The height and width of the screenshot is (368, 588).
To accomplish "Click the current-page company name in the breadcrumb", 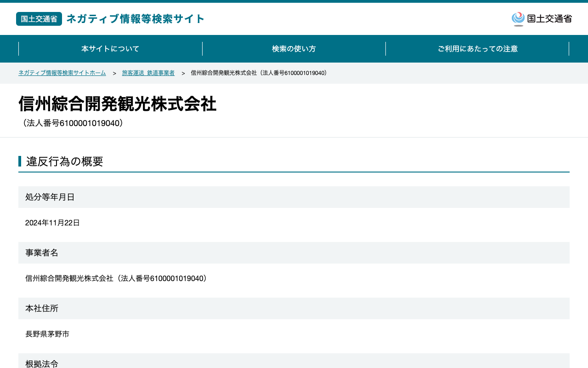I will (260, 73).
